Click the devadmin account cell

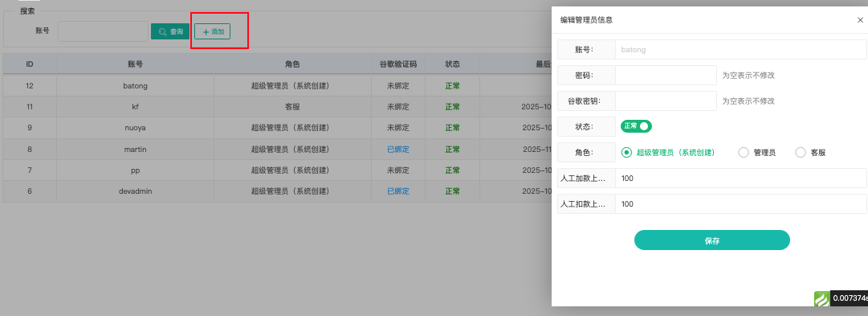(x=136, y=191)
